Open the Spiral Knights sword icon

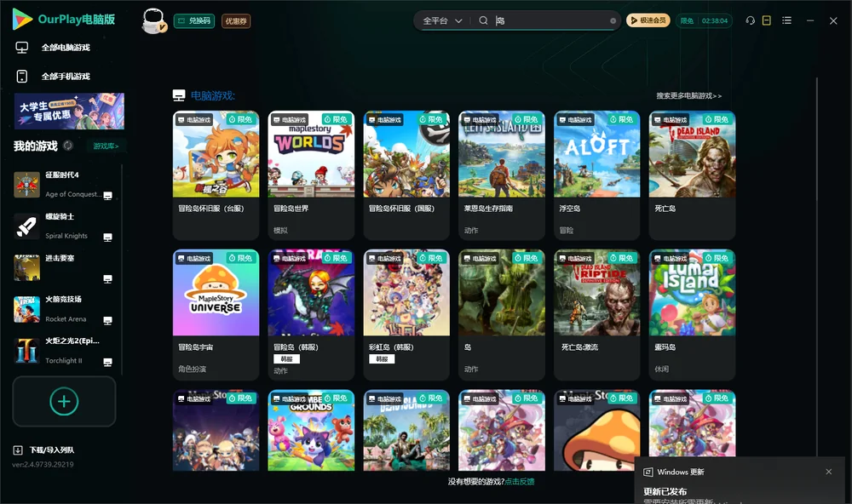pyautogui.click(x=26, y=226)
